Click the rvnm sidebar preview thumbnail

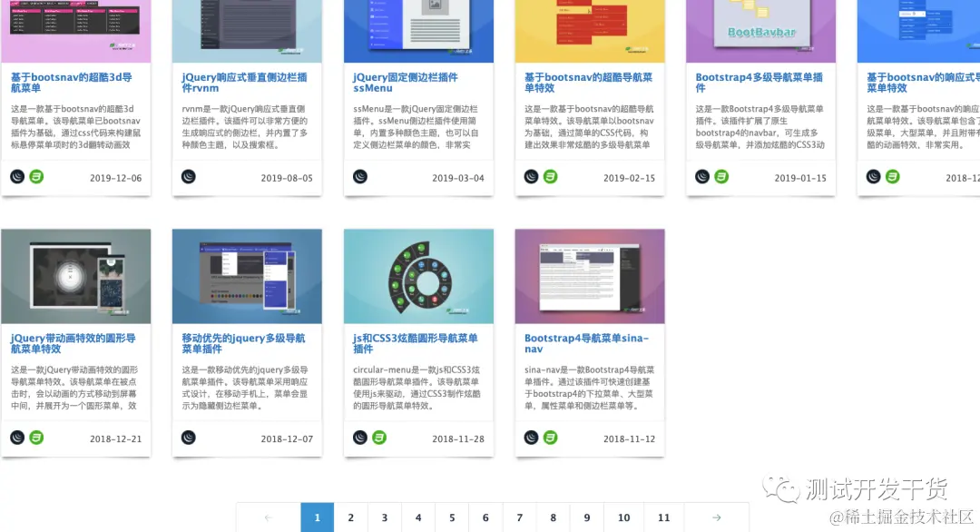(247, 31)
